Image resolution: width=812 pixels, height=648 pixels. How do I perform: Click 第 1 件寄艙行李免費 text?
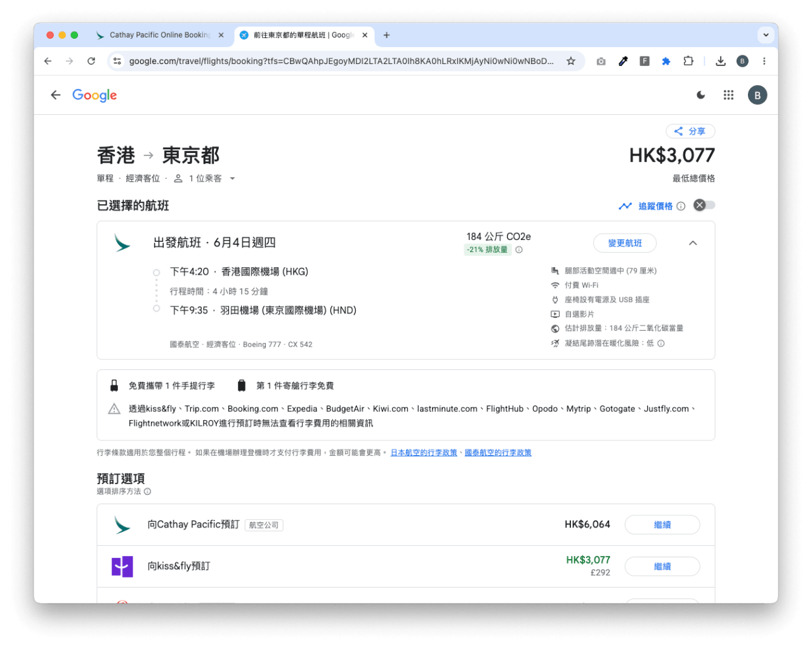point(295,386)
